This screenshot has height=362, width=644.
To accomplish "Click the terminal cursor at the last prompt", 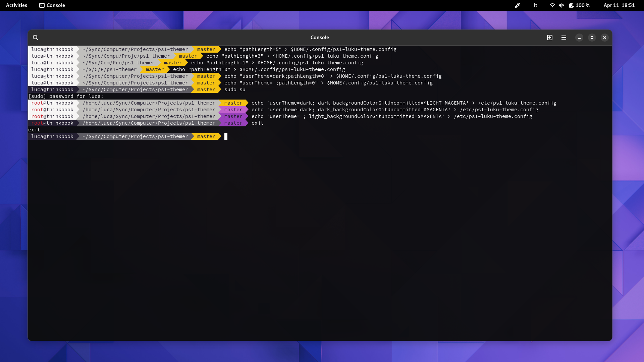I will click(x=226, y=136).
